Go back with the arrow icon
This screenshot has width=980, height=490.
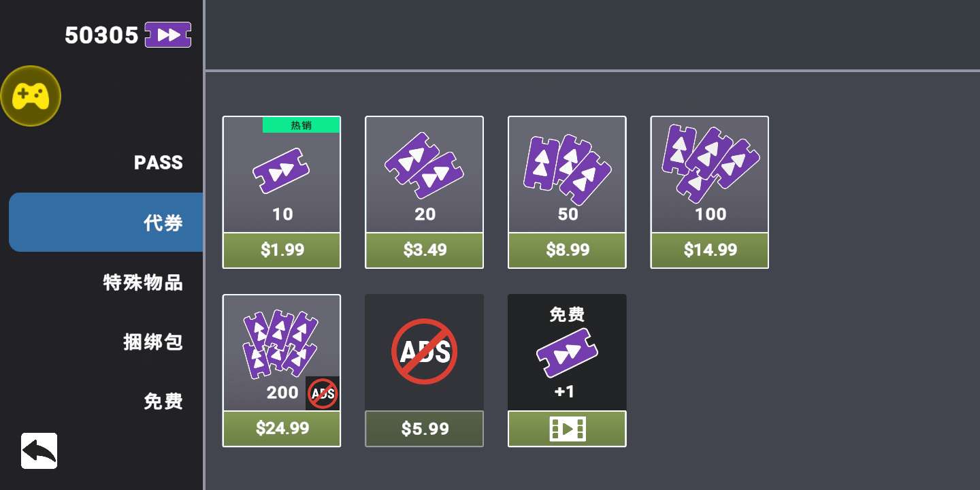tap(39, 451)
